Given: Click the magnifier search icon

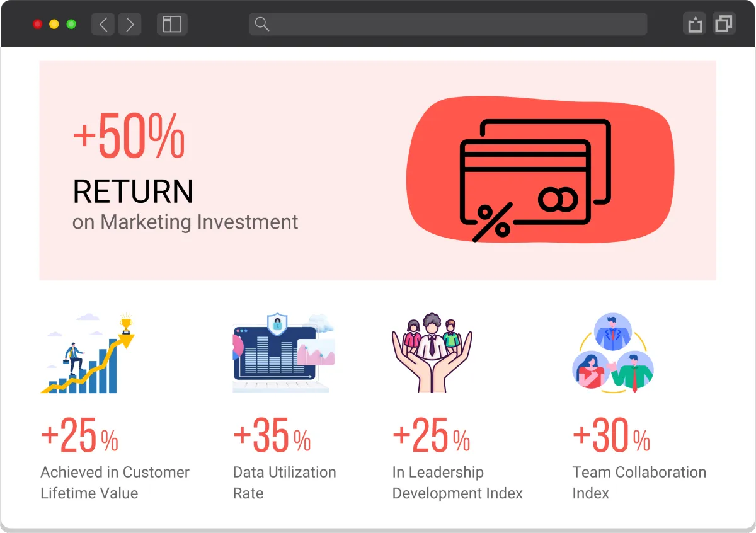Looking at the screenshot, I should coord(262,24).
